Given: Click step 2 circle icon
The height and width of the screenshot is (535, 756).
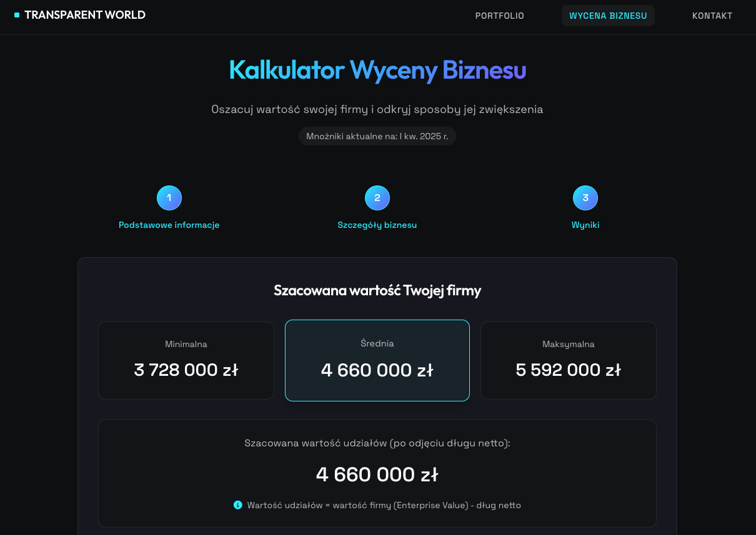Looking at the screenshot, I should click(377, 198).
